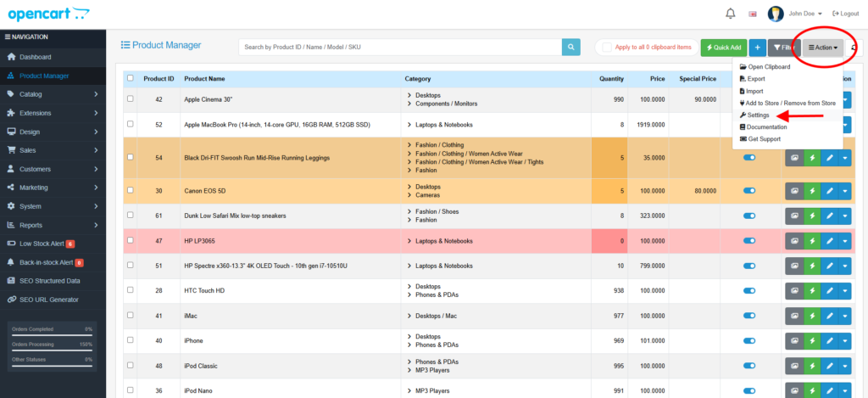Edit Canon EOS 5D with pencil icon

pos(830,191)
